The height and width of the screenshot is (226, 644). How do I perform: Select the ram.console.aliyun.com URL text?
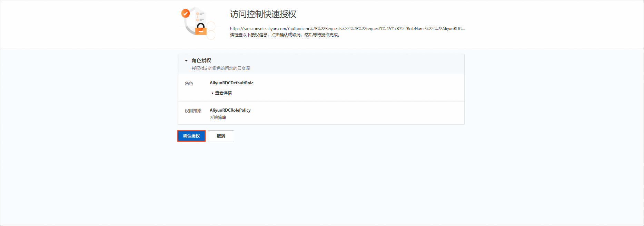tap(347, 29)
